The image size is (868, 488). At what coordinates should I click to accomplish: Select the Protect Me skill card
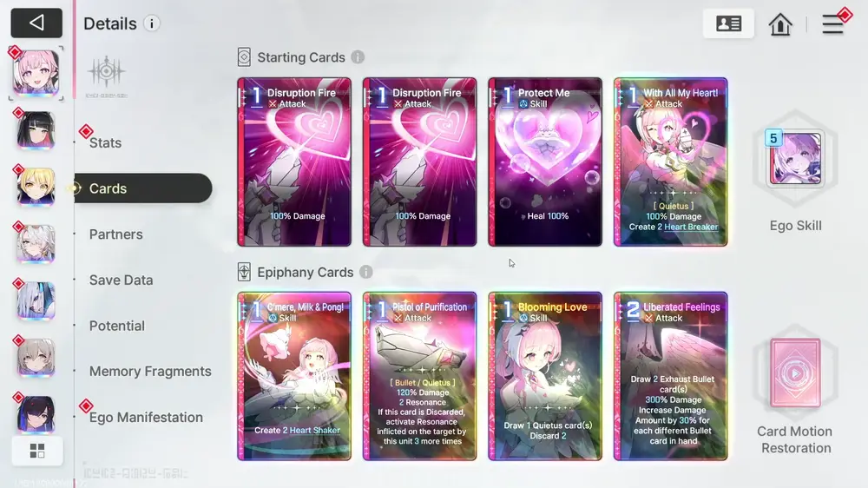545,162
